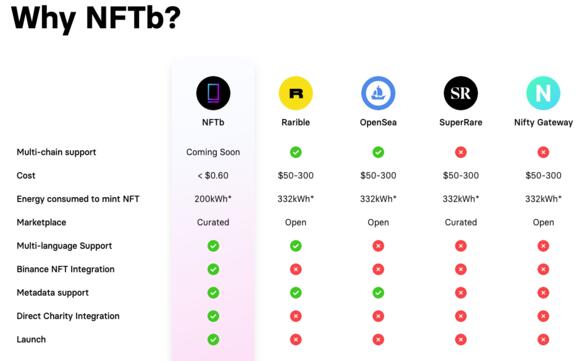Viewport: 580px width, 361px height.
Task: Click the black SuperRare SR logo
Action: tap(461, 93)
